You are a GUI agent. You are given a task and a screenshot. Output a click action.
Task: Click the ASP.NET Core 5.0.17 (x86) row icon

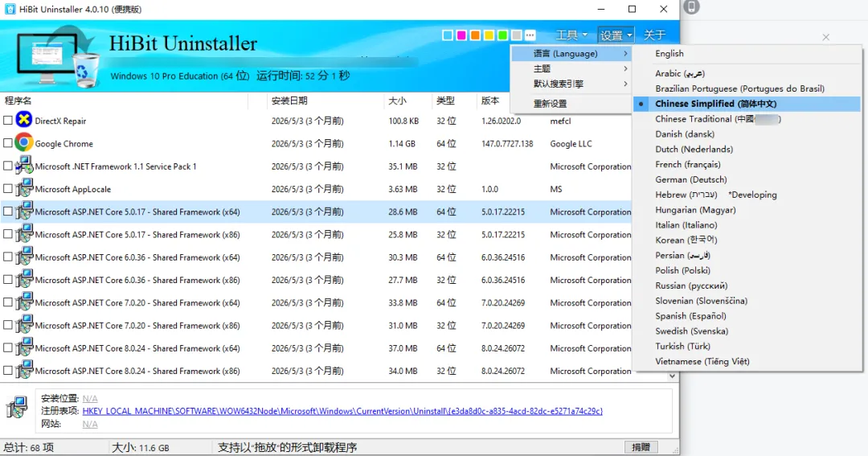pos(24,233)
